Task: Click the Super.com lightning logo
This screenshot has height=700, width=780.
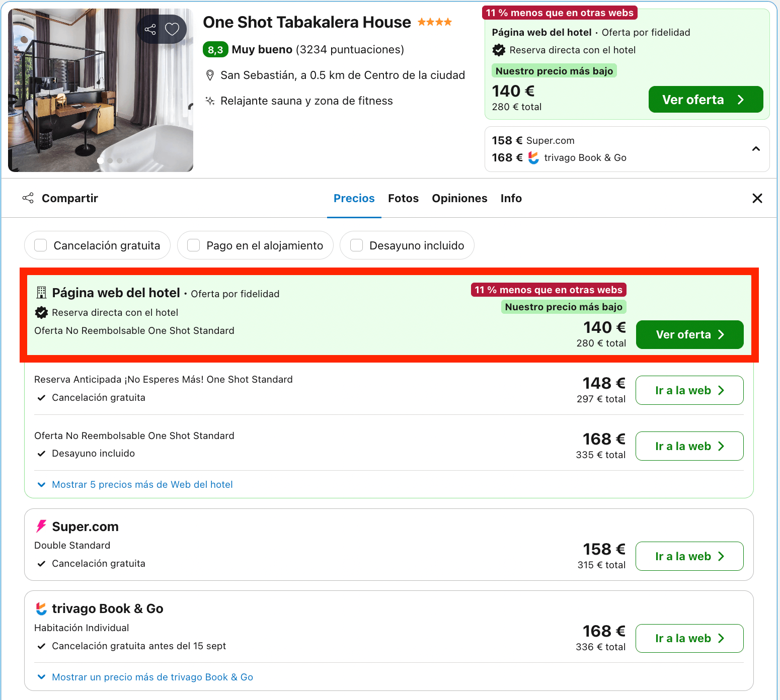Action: 41,526
